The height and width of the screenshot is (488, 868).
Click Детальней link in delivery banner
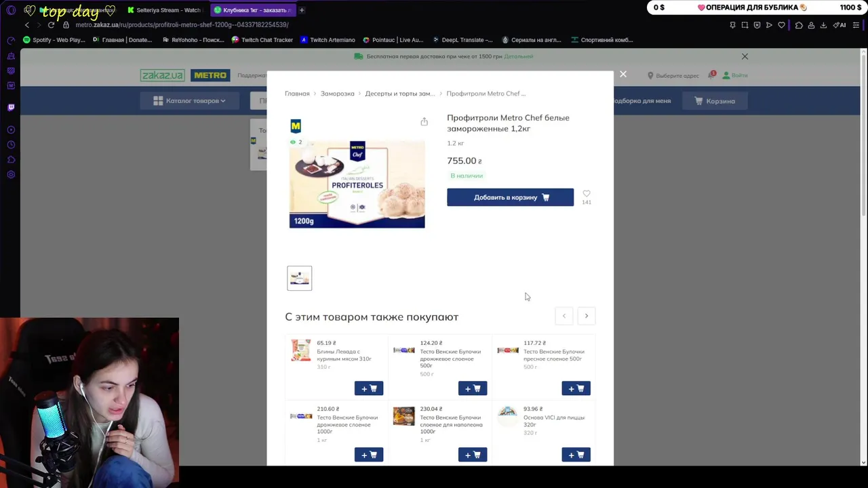click(x=519, y=56)
